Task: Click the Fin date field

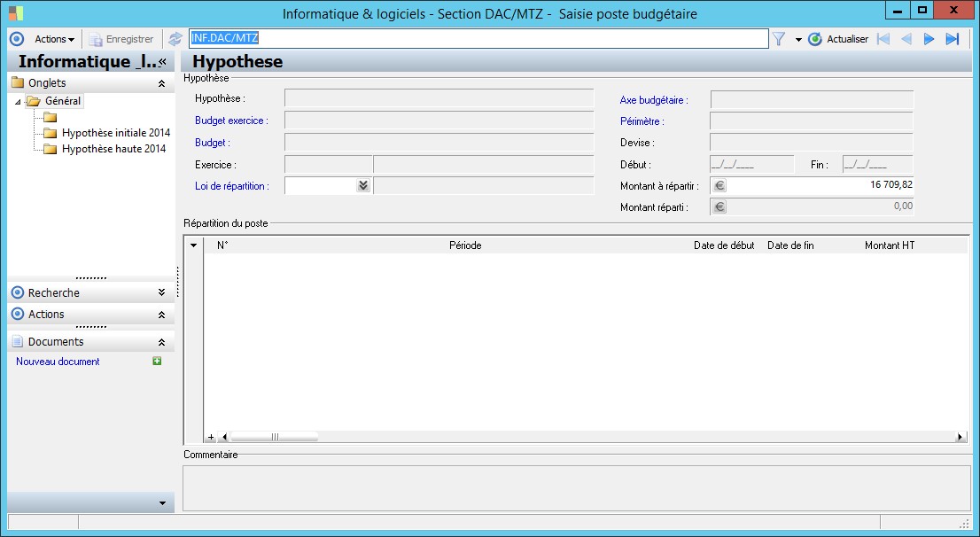Action: [877, 165]
